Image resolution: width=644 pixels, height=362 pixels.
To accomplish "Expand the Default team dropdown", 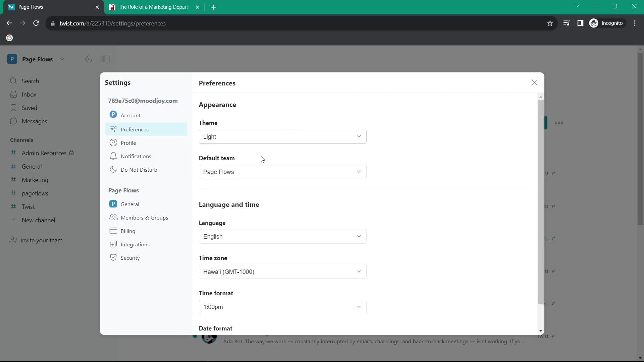I will (282, 172).
